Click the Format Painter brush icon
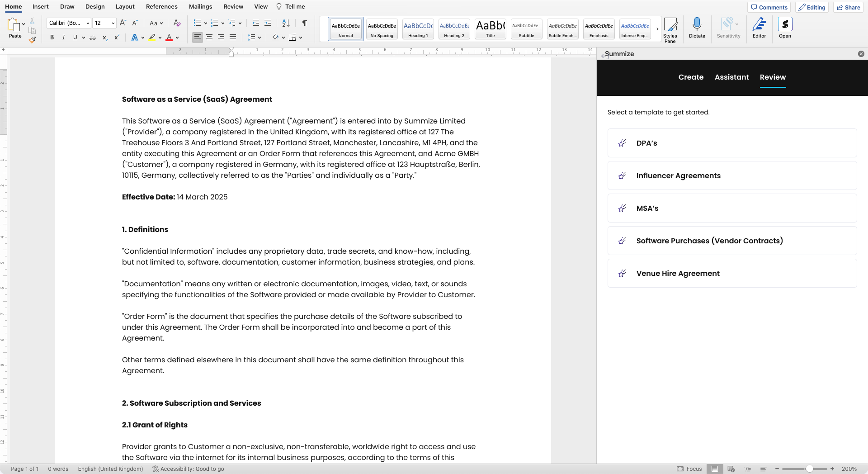868x474 pixels. coord(32,40)
